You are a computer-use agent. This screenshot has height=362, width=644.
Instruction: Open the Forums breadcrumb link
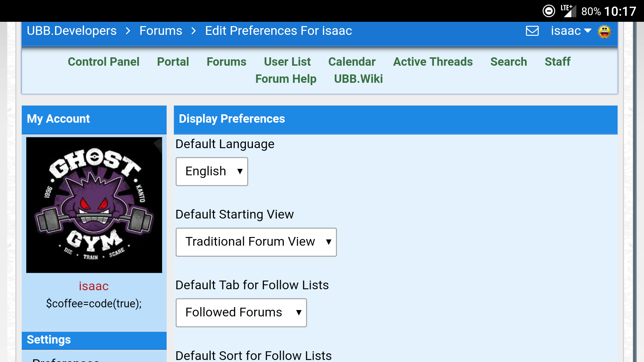(161, 31)
